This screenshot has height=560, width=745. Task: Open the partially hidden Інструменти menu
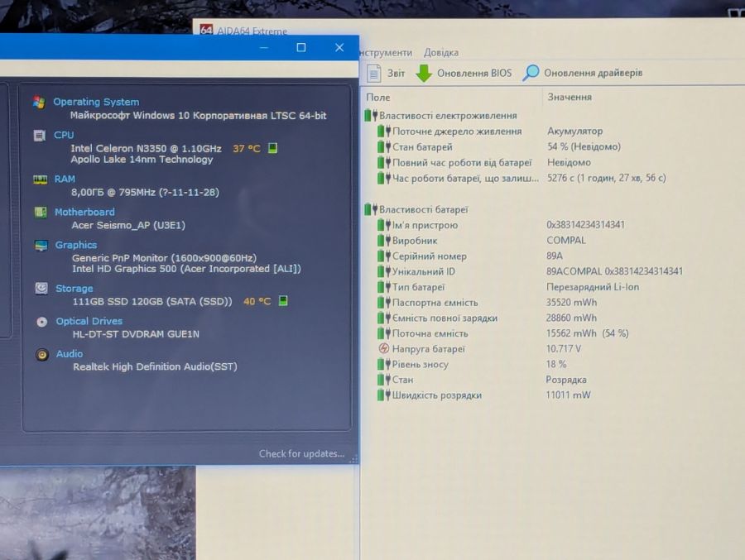(386, 52)
